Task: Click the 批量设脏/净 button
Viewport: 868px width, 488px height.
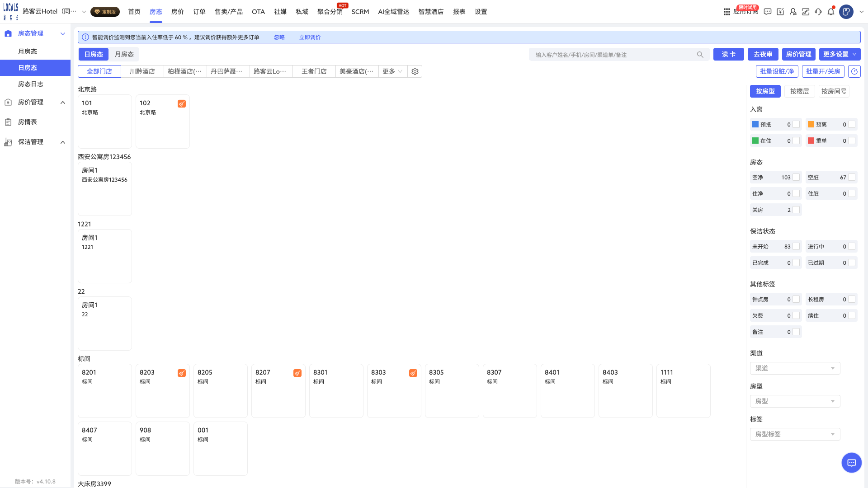Action: point(777,71)
